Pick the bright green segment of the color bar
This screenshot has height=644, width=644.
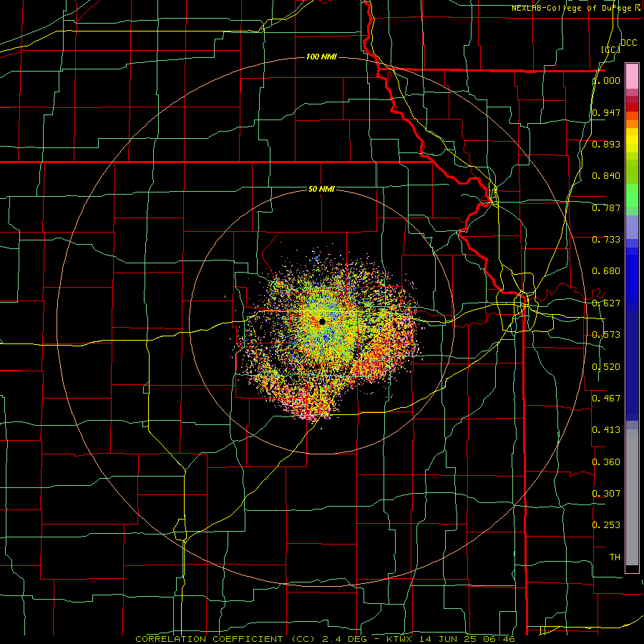(x=632, y=195)
